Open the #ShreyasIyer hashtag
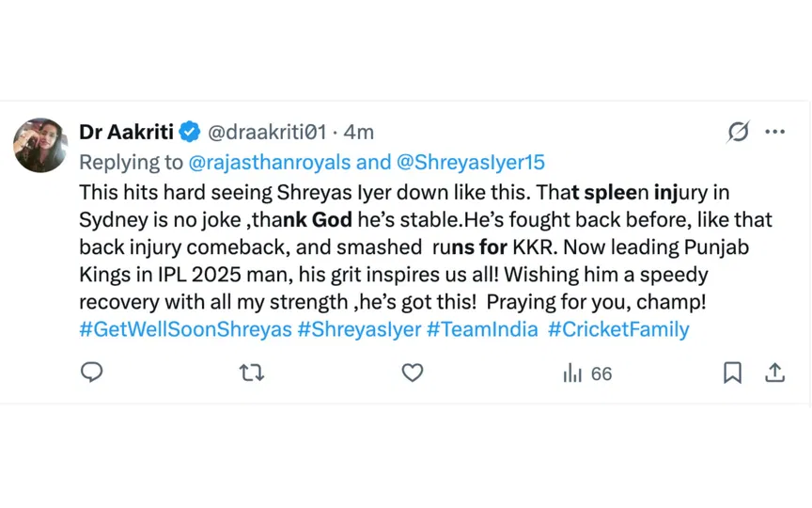The width and height of the screenshot is (812, 508). (x=359, y=329)
